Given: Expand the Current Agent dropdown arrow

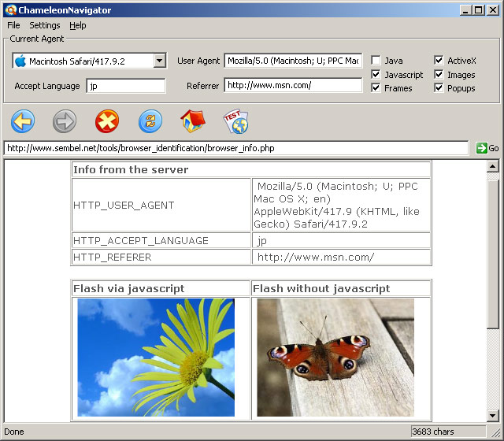Looking at the screenshot, I should pos(160,61).
